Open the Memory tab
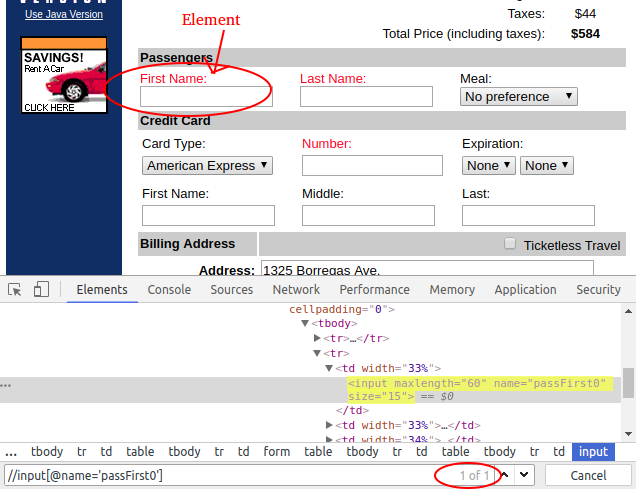636x489 pixels. coord(452,290)
